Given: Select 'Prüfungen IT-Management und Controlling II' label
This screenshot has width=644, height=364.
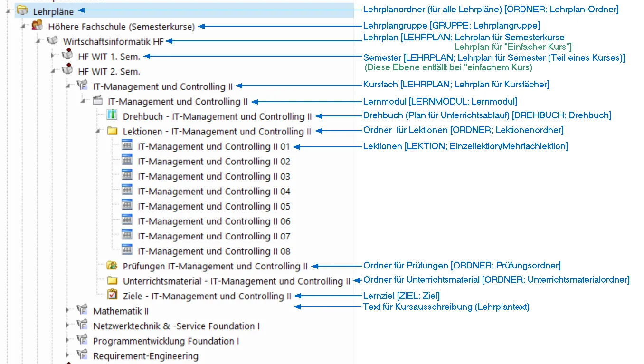Looking at the screenshot, I should pyautogui.click(x=215, y=266).
